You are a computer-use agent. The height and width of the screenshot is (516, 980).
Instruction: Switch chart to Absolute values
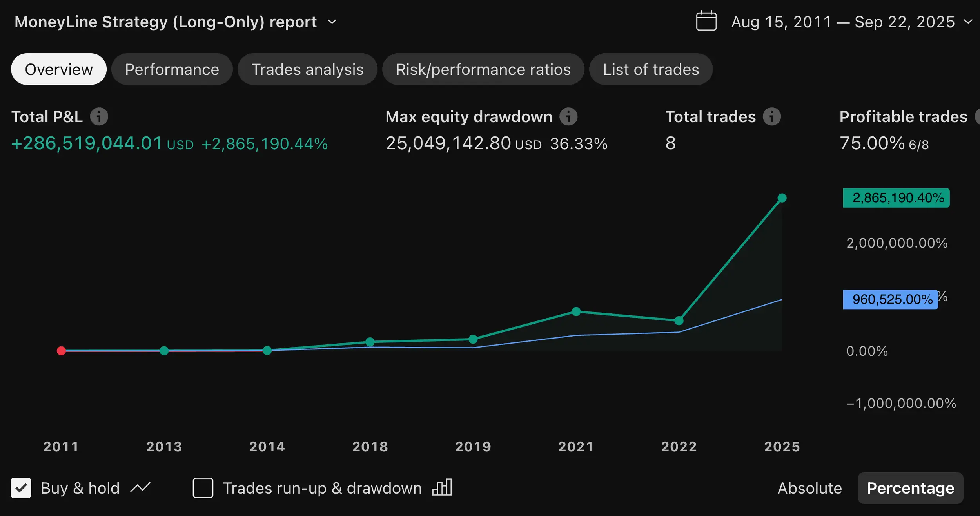(x=809, y=488)
